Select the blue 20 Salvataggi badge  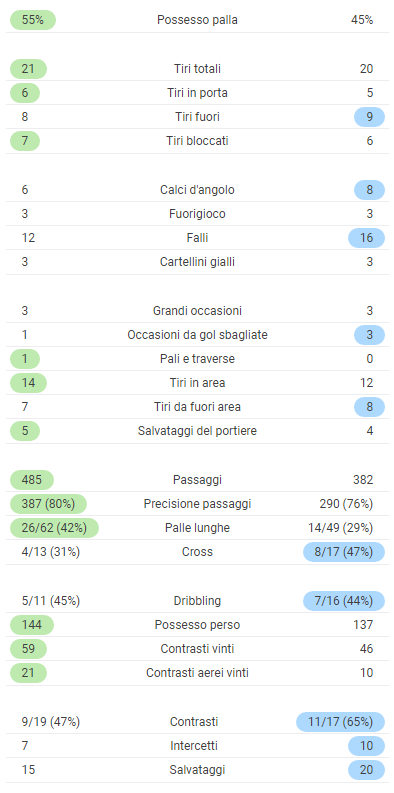pos(366,770)
